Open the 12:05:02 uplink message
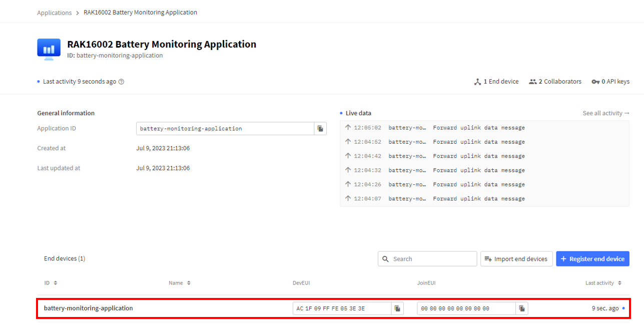This screenshot has width=644, height=328. [x=484, y=128]
